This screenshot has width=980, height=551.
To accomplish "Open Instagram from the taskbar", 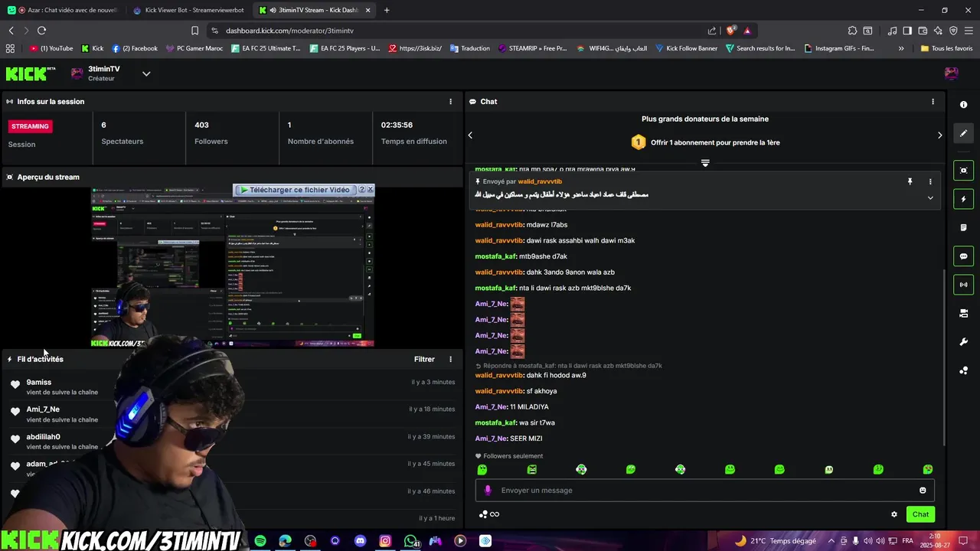I will tap(385, 541).
